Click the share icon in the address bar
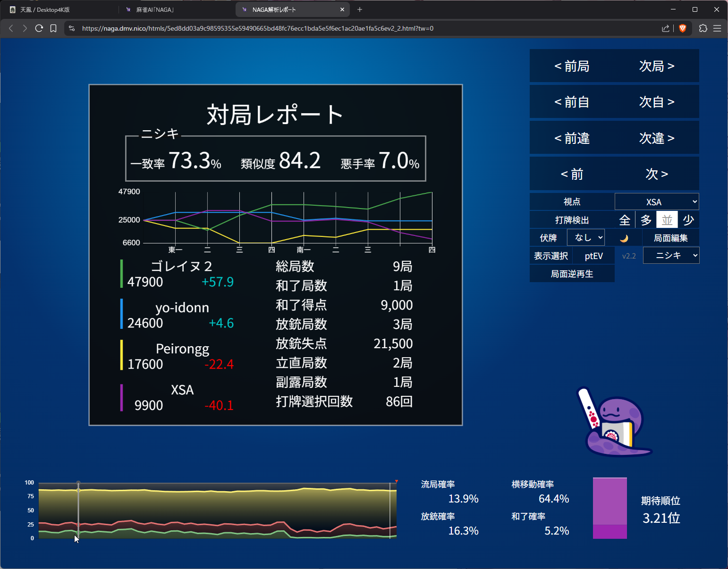 [666, 28]
